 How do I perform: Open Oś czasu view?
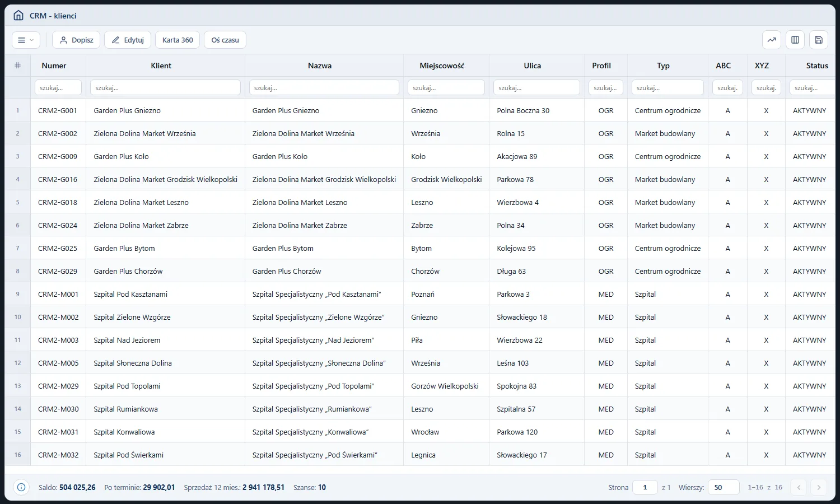pyautogui.click(x=225, y=40)
